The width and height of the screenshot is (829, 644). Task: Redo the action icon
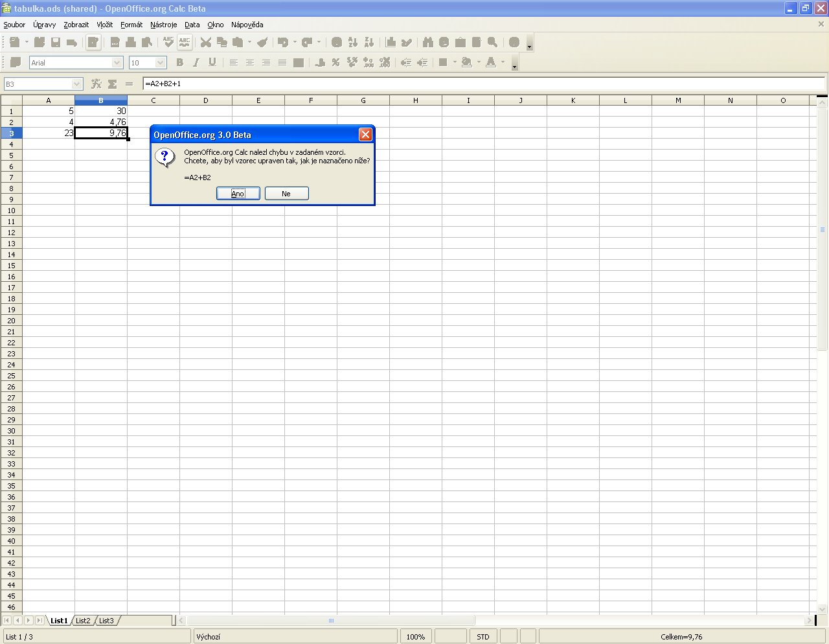click(307, 42)
